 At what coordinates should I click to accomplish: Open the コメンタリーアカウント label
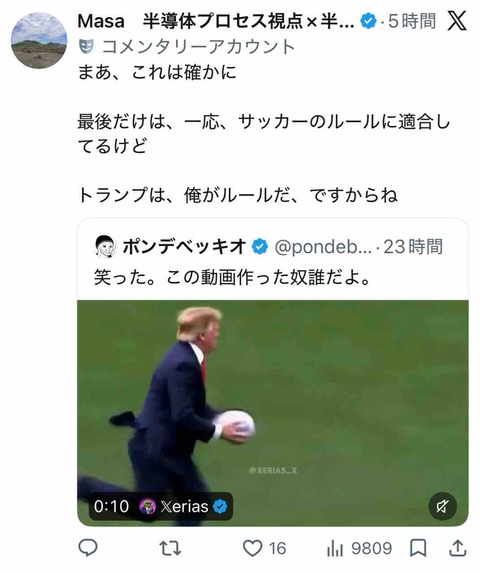[x=198, y=47]
